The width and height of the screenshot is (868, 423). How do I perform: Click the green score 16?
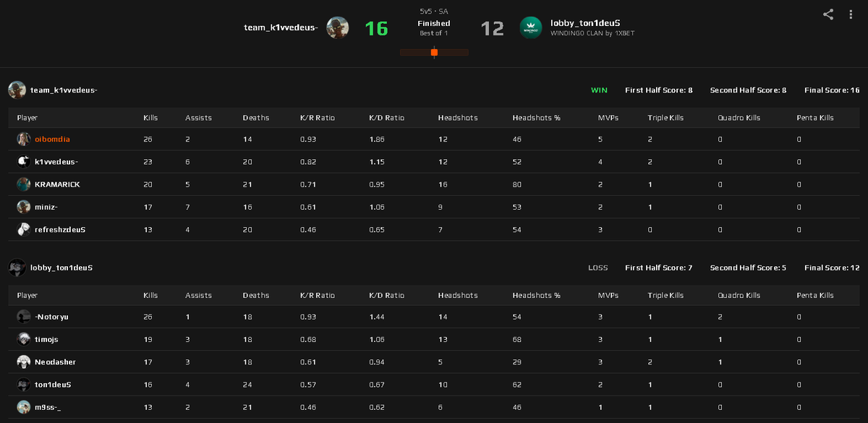376,28
